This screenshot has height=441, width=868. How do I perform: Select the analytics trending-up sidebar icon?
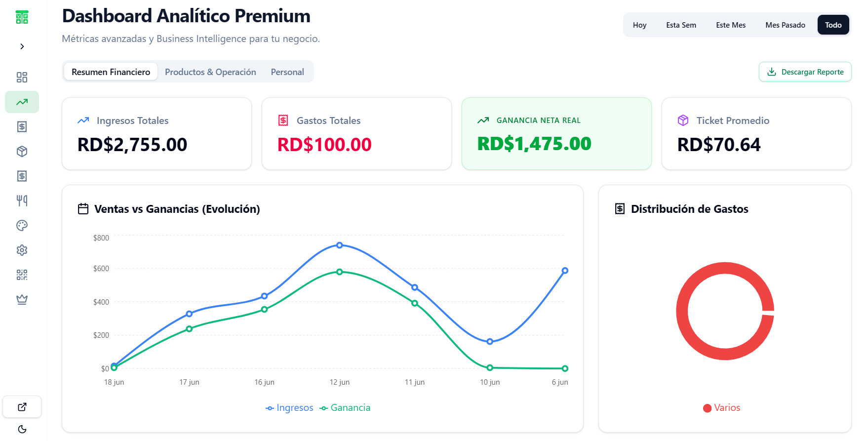point(22,102)
